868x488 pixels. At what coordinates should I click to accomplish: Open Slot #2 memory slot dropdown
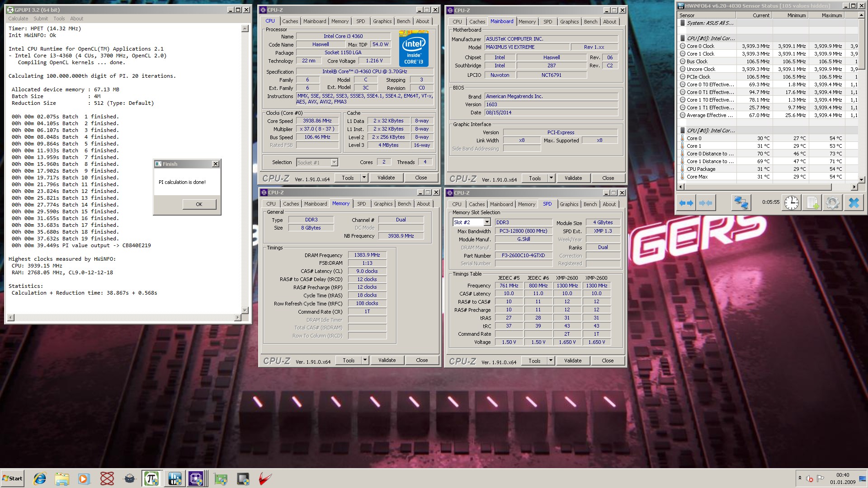[x=487, y=222]
